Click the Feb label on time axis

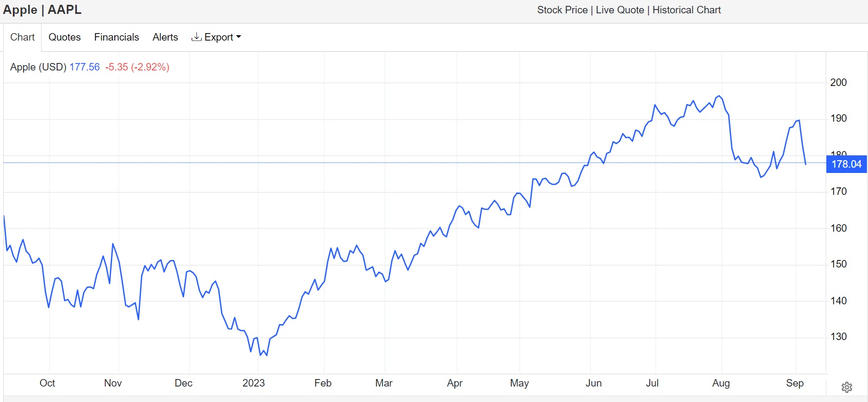(323, 383)
